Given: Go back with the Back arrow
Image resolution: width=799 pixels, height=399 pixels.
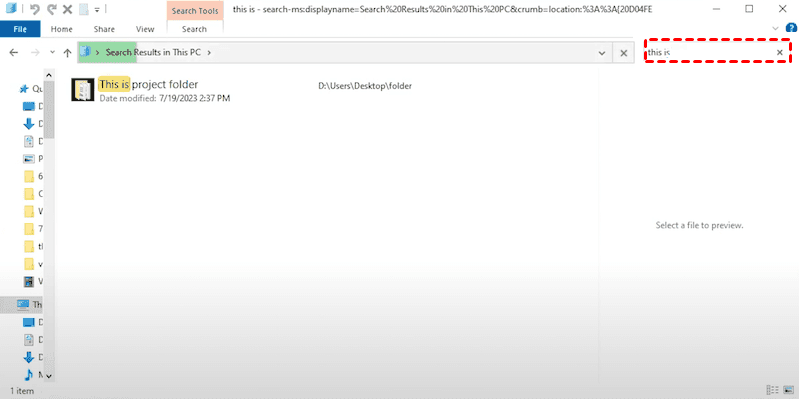Looking at the screenshot, I should (14, 52).
